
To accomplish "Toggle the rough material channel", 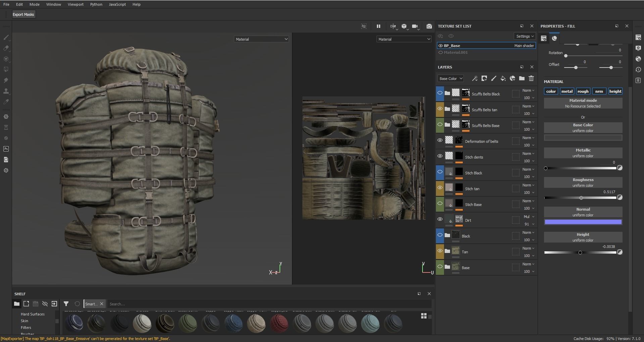I will click(583, 91).
